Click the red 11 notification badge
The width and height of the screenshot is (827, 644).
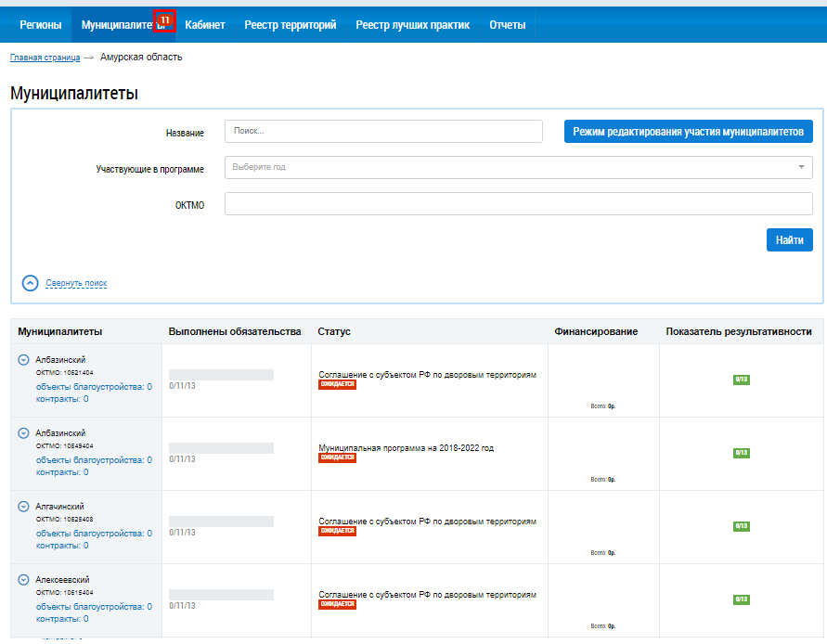click(x=164, y=19)
